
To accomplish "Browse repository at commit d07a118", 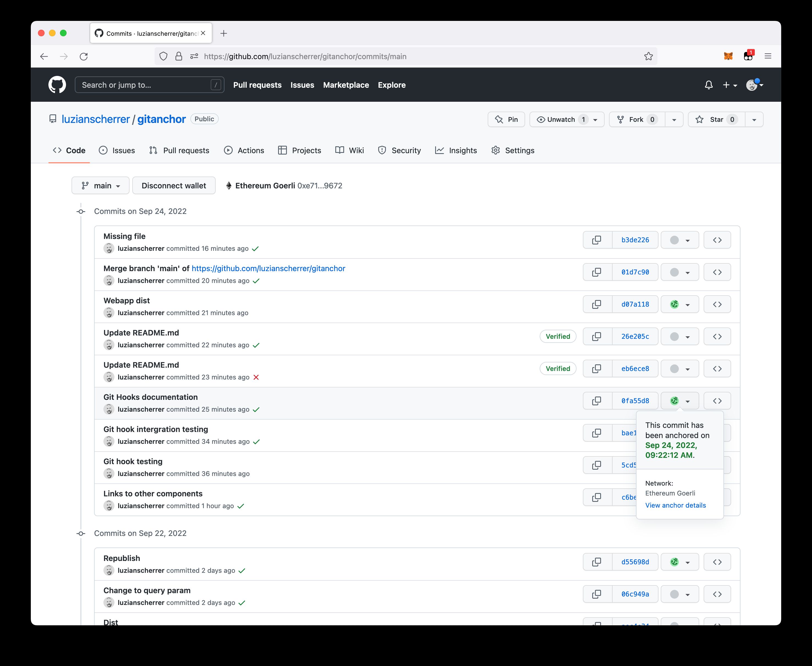I will (717, 304).
